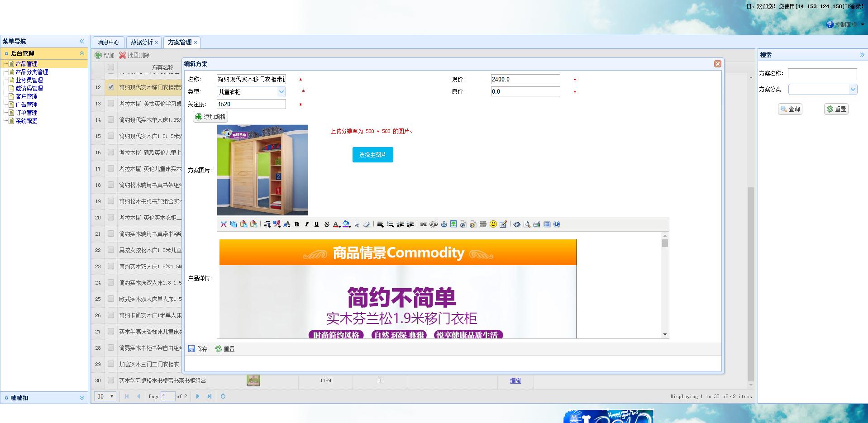The height and width of the screenshot is (423, 868).
Task: Click the Remove Format eraser icon
Action: [x=367, y=224]
